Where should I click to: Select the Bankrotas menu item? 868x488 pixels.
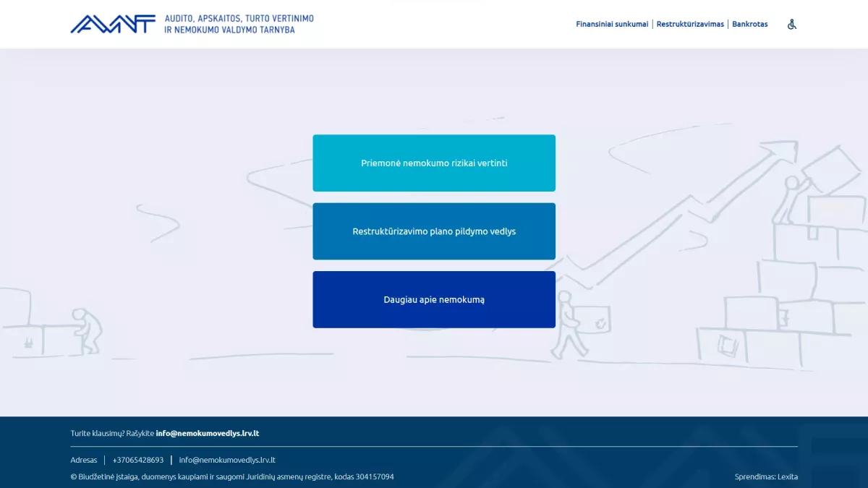click(x=750, y=24)
